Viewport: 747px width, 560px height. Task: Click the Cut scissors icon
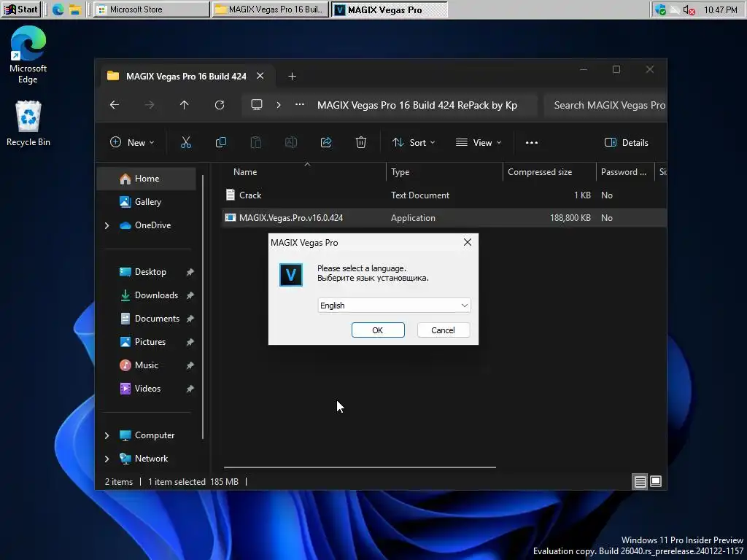[x=186, y=142]
